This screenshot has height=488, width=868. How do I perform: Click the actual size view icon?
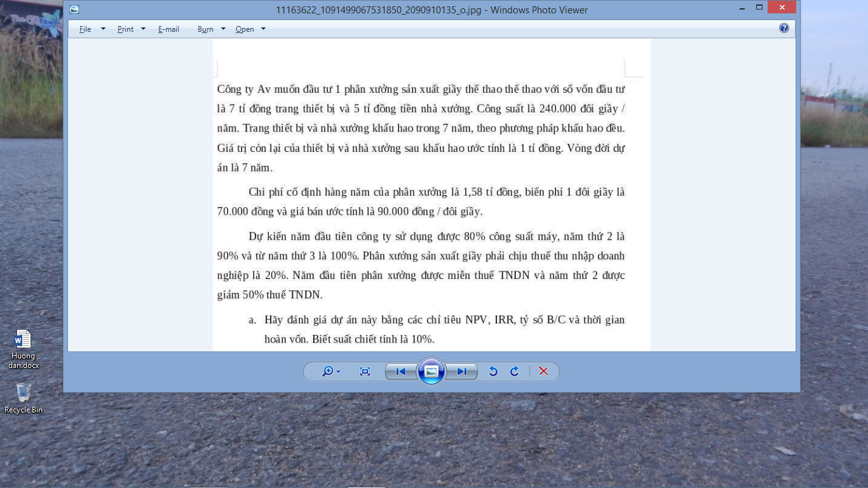(x=365, y=372)
